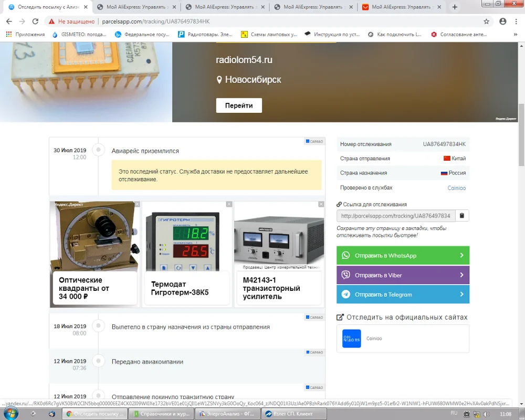Open the Радиотовары. Эле... bookmark
Viewport: 525px width, 420px height.
205,34
